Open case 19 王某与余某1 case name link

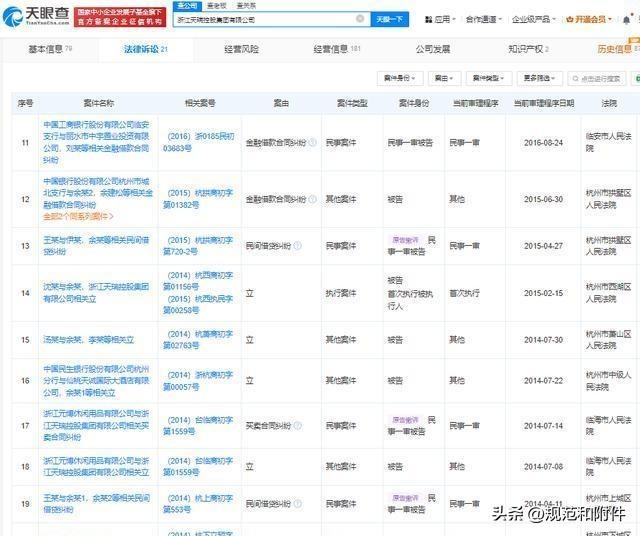coord(96,504)
